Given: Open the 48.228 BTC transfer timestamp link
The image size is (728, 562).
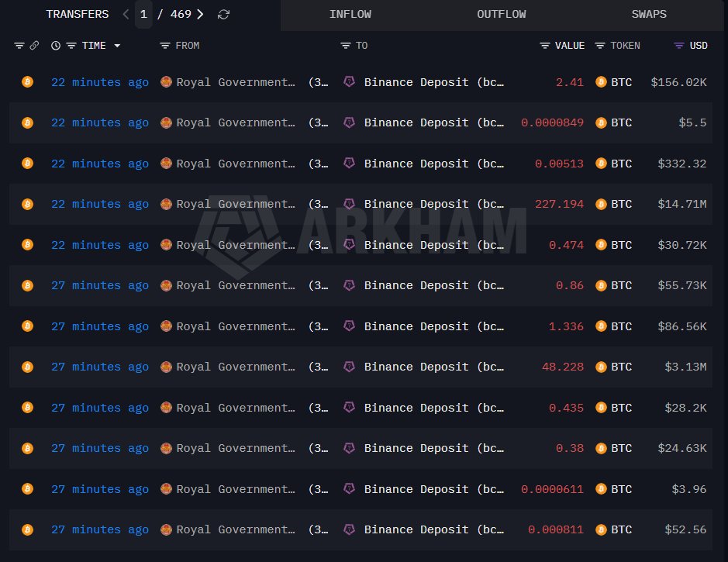Looking at the screenshot, I should [100, 367].
